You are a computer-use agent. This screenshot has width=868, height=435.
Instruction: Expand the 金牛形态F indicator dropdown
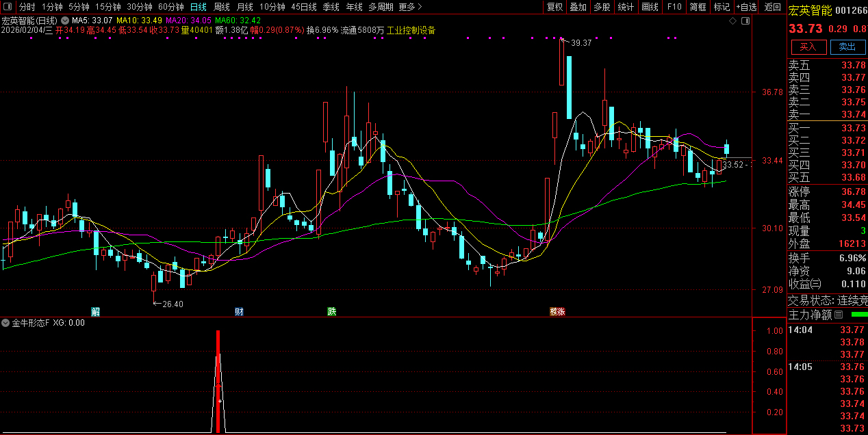point(7,323)
